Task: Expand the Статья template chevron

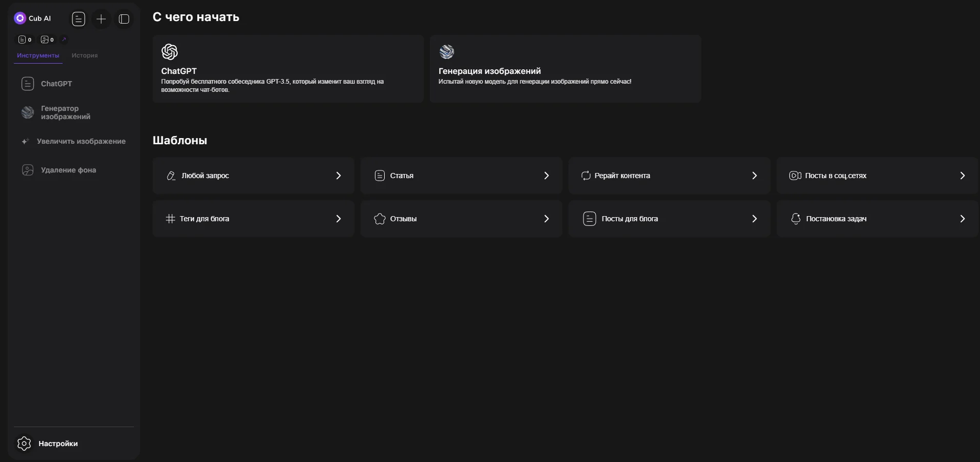Action: click(546, 176)
